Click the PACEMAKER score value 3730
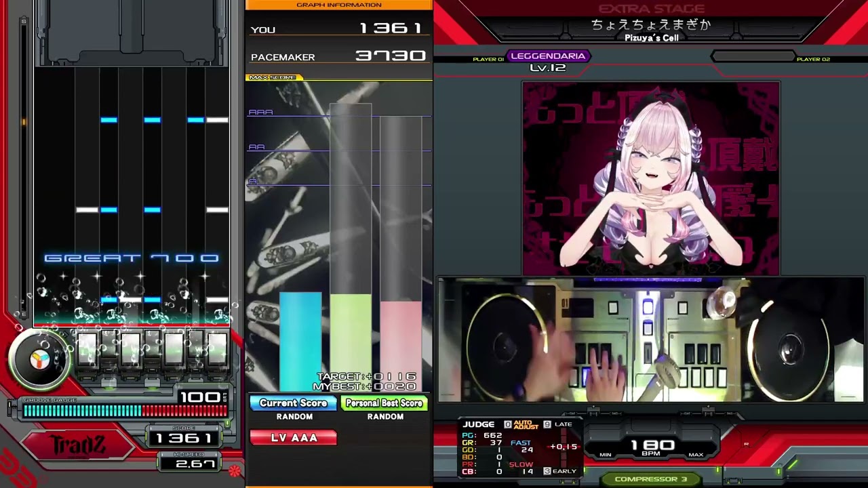 pyautogui.click(x=391, y=56)
